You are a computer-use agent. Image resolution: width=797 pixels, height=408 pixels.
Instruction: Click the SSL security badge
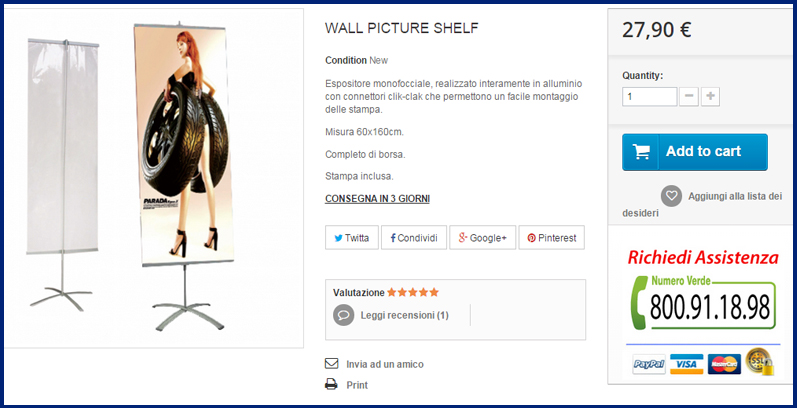point(759,362)
